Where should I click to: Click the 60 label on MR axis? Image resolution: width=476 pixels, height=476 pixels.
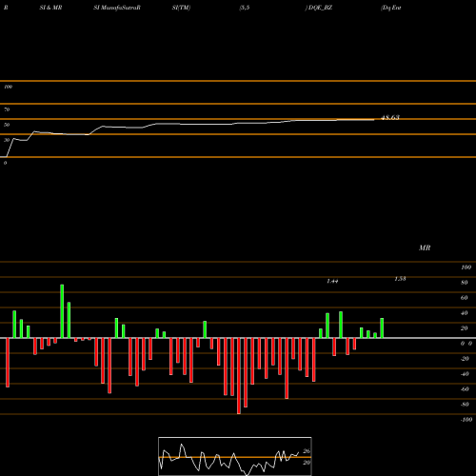pyautogui.click(x=465, y=298)
